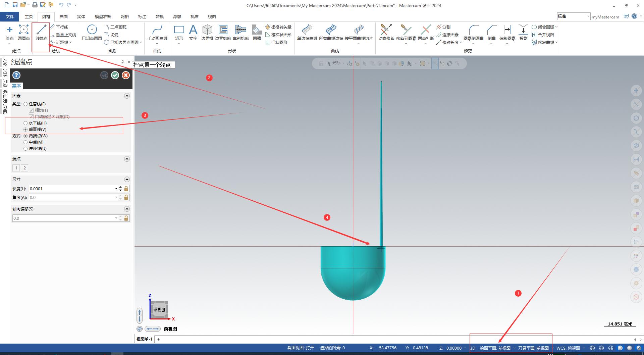Select the 绘点 point tool
Viewport: 644px width, 355px height.
tap(9, 33)
